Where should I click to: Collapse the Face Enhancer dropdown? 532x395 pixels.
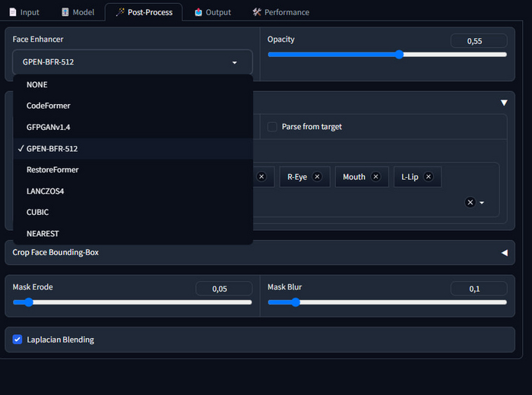234,62
